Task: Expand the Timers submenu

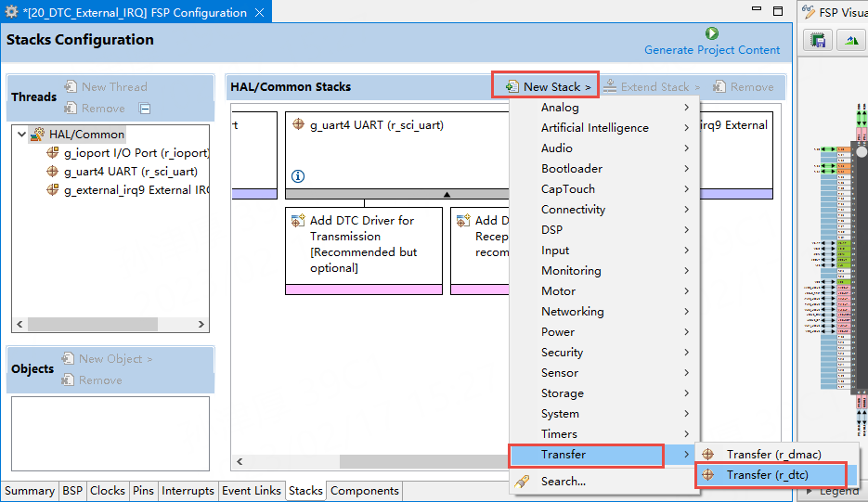Action: (559, 434)
